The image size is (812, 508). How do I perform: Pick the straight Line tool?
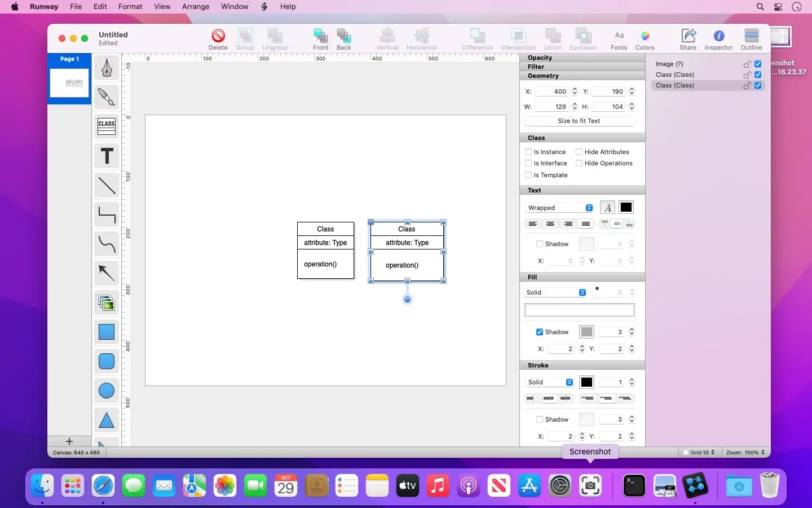click(x=107, y=185)
